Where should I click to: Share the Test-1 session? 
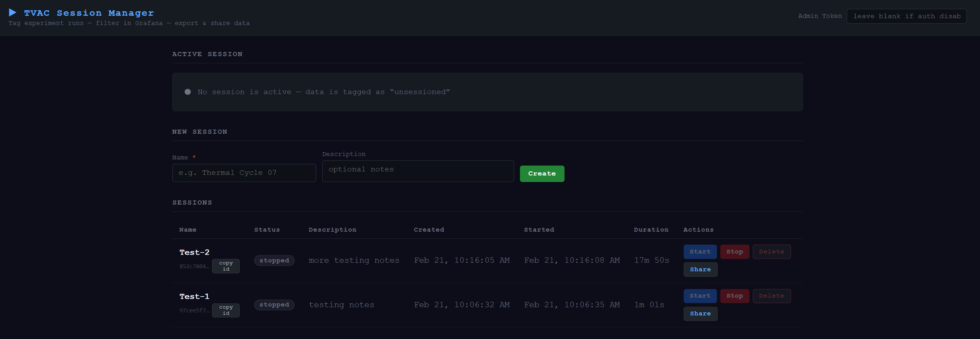[700, 314]
